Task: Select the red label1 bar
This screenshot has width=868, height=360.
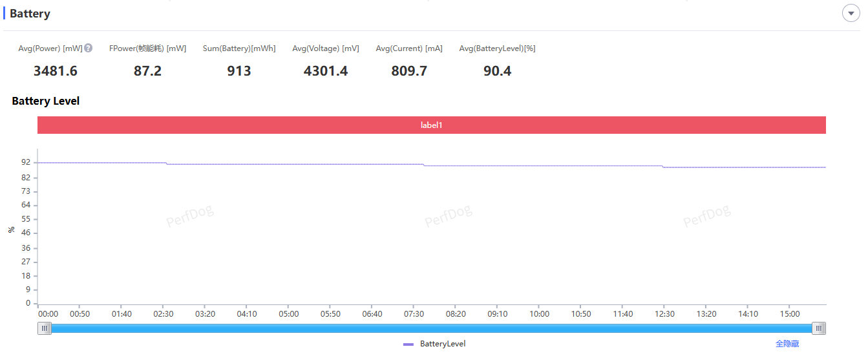Action: [431, 125]
